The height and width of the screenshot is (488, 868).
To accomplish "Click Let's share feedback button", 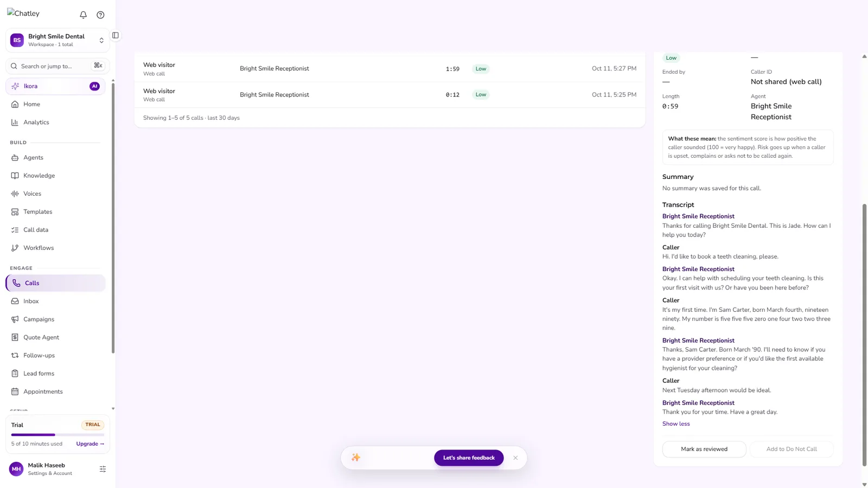I will [x=469, y=458].
